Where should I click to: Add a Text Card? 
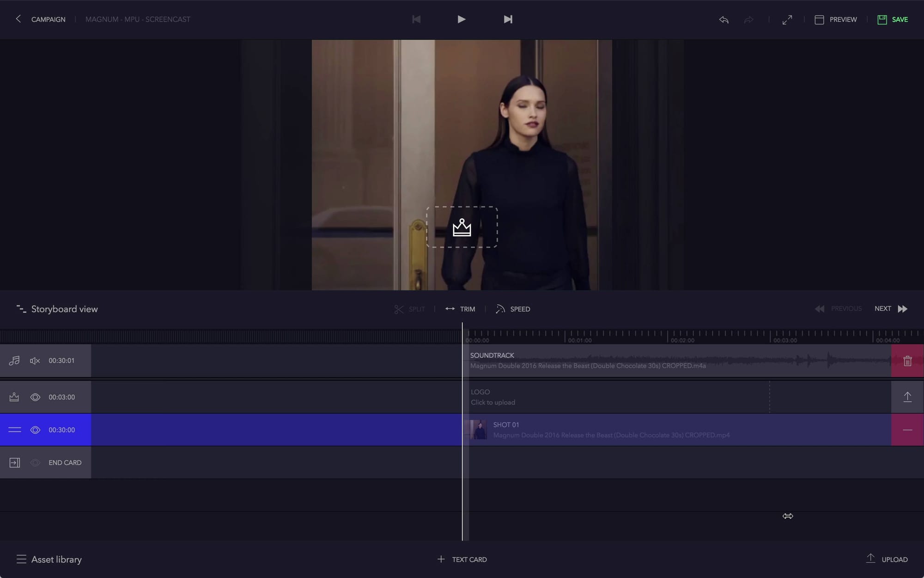pyautogui.click(x=462, y=559)
